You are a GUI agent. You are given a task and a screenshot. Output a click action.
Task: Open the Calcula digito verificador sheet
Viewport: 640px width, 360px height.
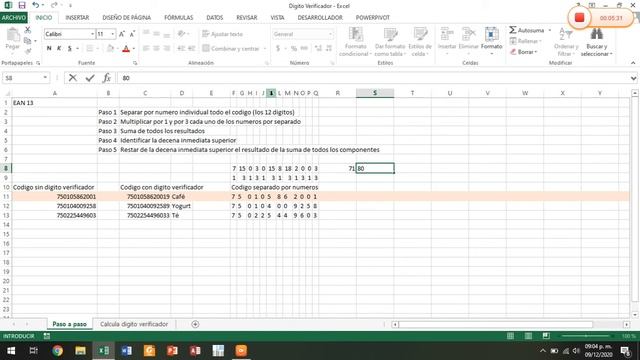point(134,324)
